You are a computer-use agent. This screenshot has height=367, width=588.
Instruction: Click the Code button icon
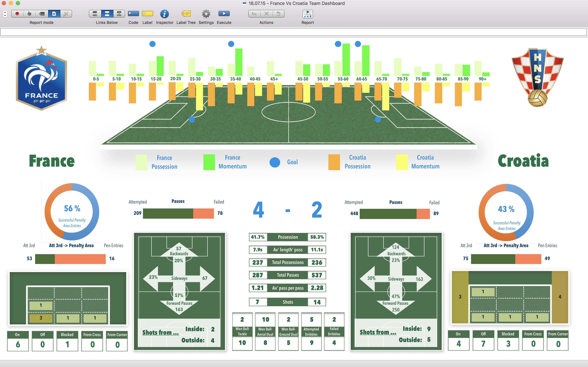(x=133, y=14)
